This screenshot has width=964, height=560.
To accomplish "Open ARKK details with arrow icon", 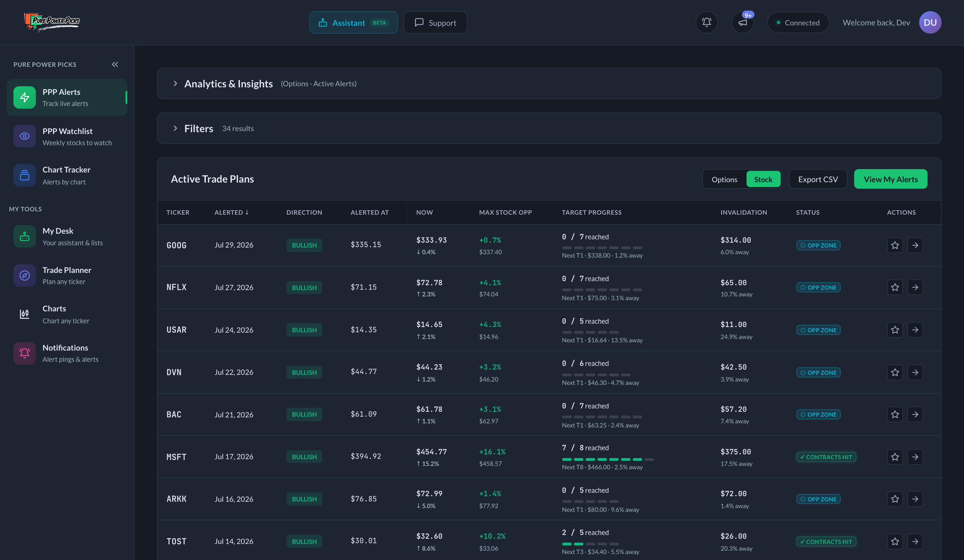I will tap(915, 499).
